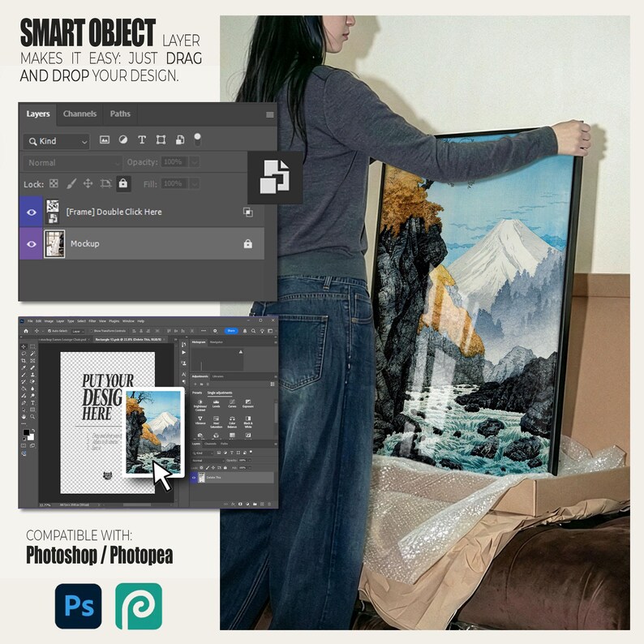The height and width of the screenshot is (644, 644).
Task: Select the Horizontal Type tool in toolbox
Action: [x=32, y=403]
